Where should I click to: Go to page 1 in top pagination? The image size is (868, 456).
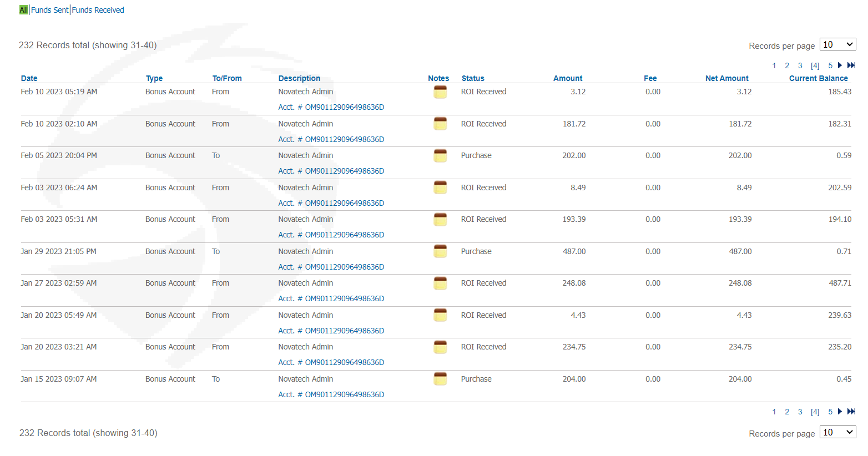coord(774,65)
